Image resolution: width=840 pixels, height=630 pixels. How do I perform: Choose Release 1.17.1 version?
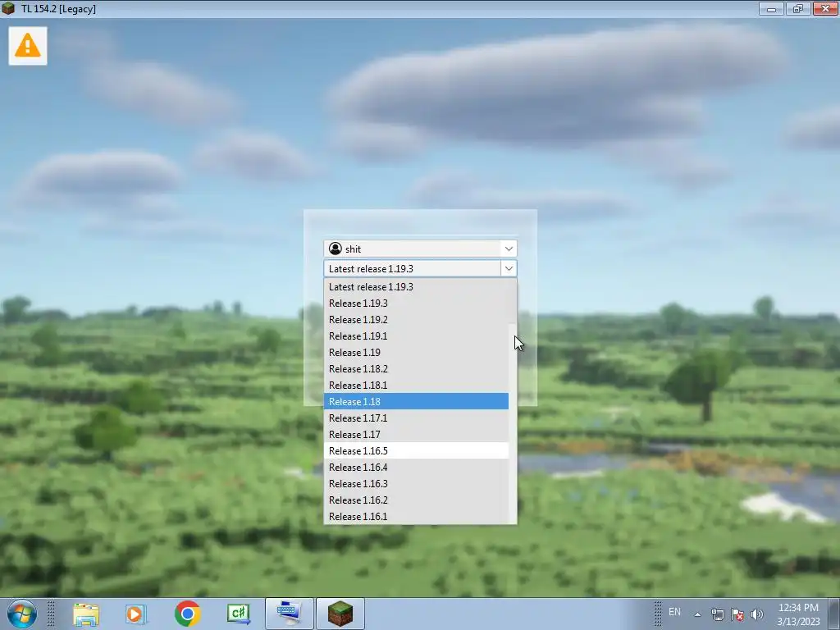[416, 418]
